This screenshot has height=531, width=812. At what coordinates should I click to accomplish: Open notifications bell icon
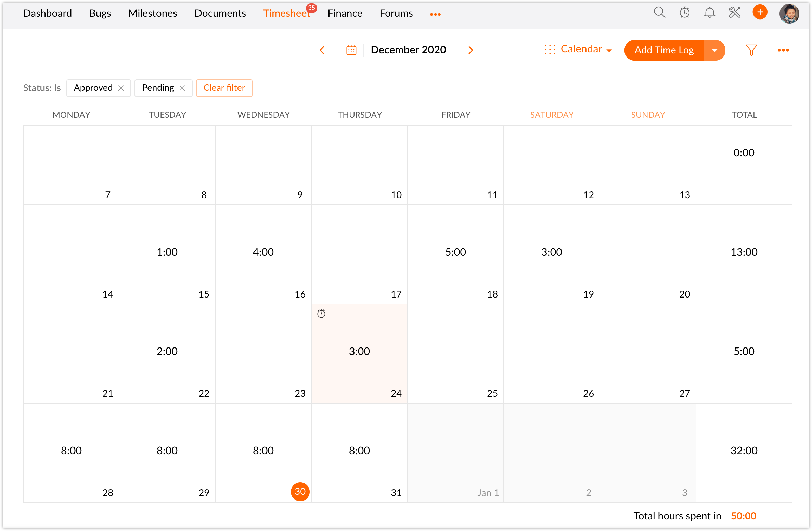click(709, 13)
